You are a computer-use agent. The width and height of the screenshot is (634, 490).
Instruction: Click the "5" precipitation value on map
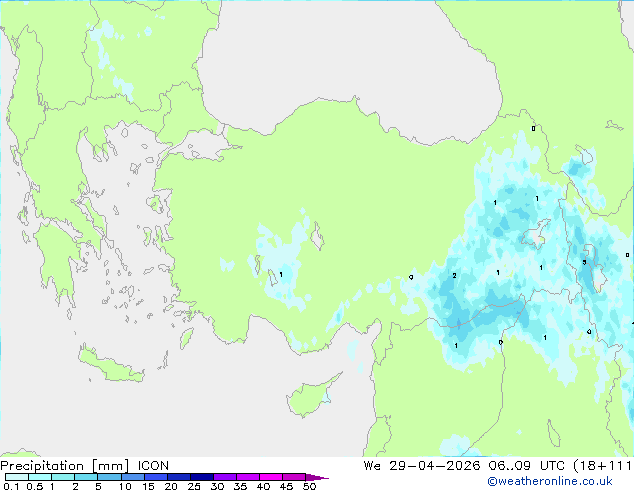(584, 262)
